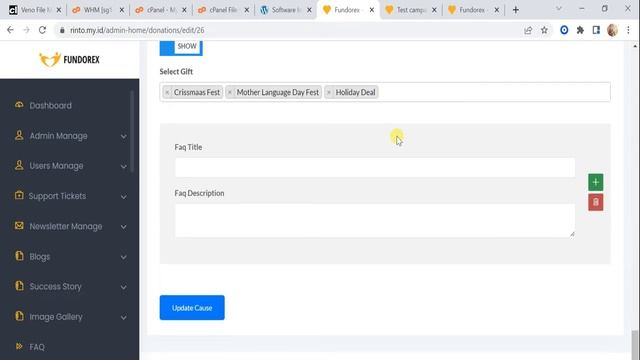Click the Update Cause button

click(192, 308)
